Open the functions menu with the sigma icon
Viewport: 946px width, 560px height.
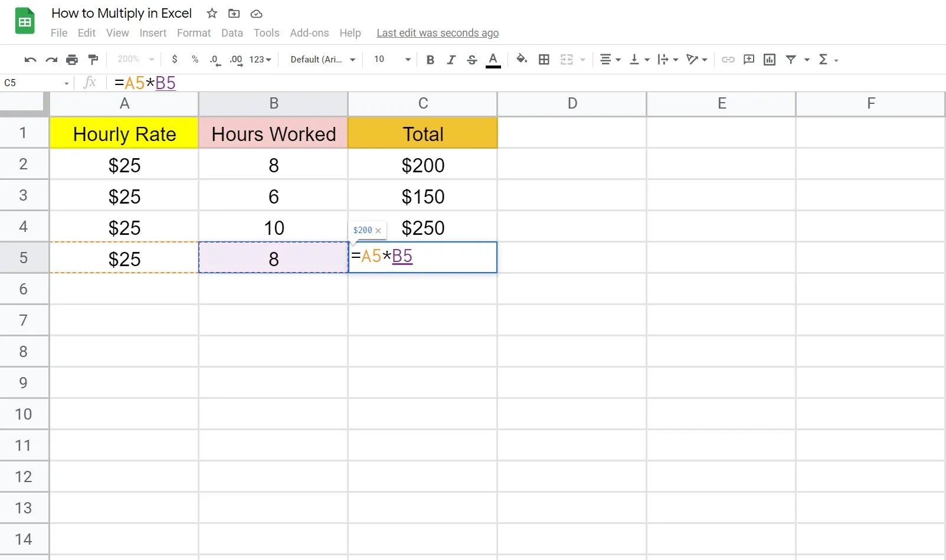(824, 60)
